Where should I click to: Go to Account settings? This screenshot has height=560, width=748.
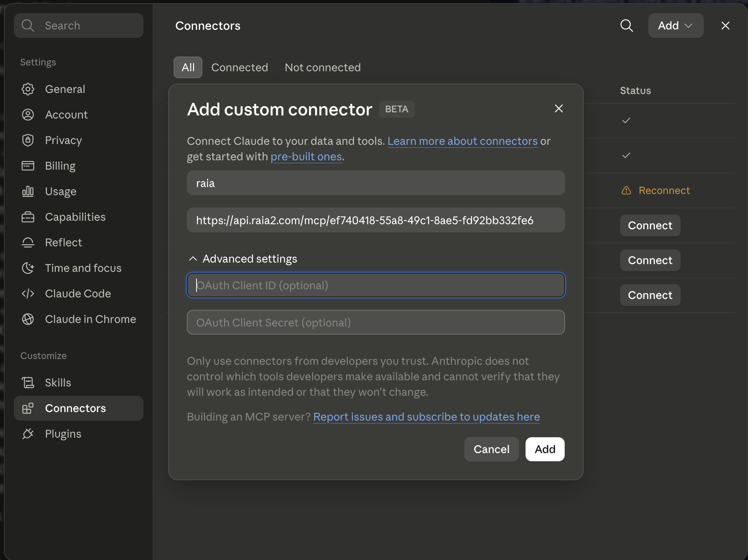pos(79,115)
